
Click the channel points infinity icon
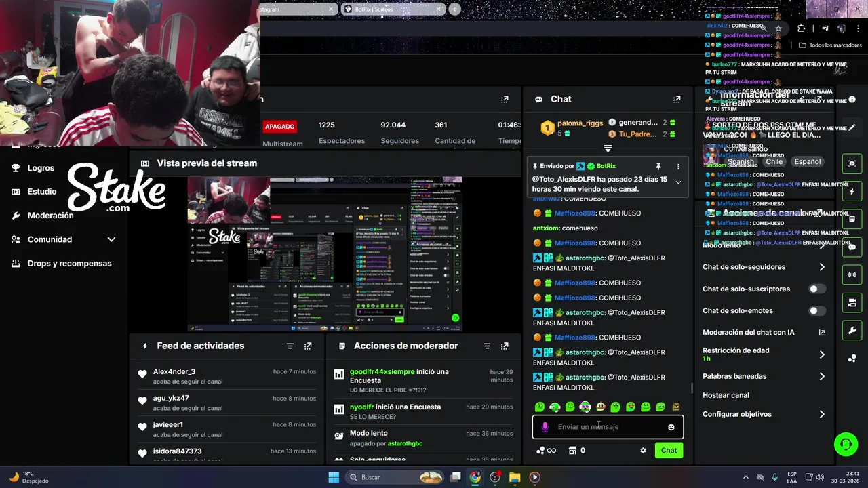tap(547, 450)
